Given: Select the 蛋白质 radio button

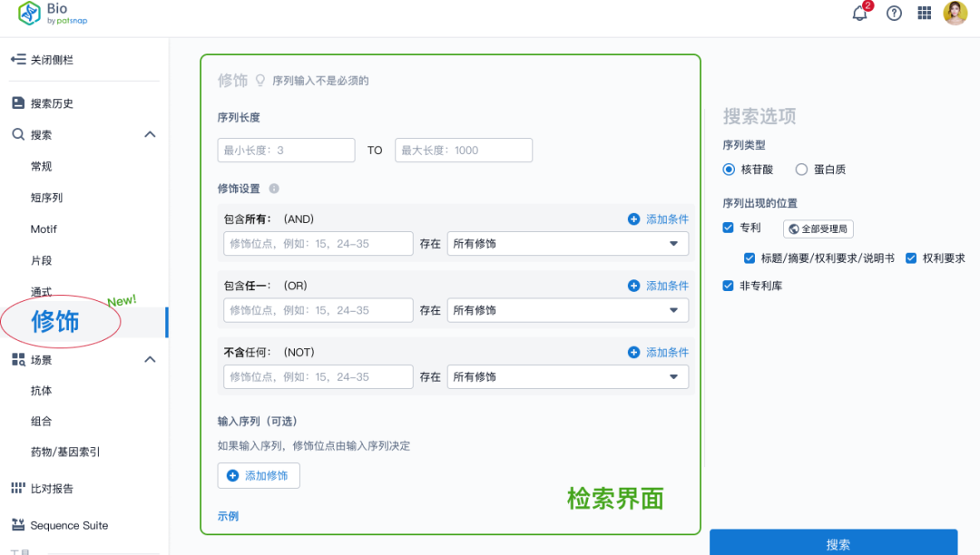Looking at the screenshot, I should click(x=801, y=170).
